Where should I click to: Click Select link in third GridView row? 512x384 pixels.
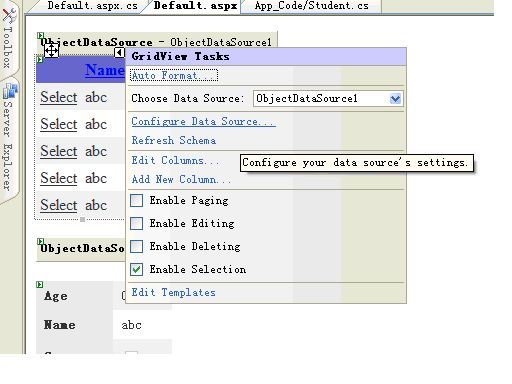coord(59,151)
